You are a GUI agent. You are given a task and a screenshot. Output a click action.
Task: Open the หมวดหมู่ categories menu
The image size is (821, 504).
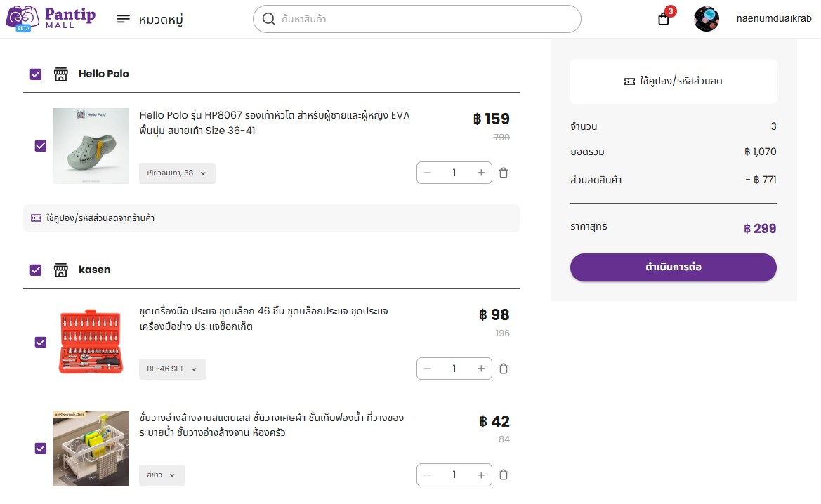point(150,20)
